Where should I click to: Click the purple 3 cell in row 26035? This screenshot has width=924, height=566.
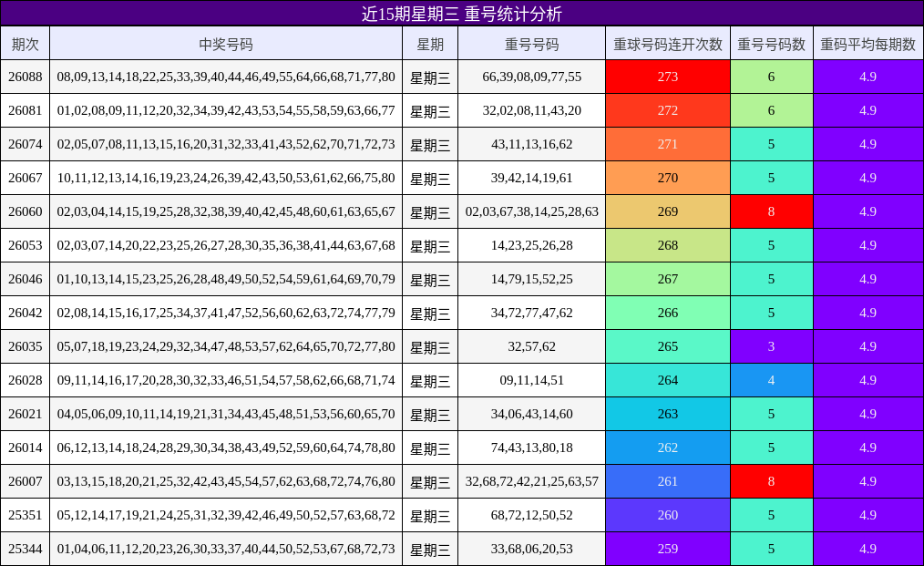click(770, 346)
